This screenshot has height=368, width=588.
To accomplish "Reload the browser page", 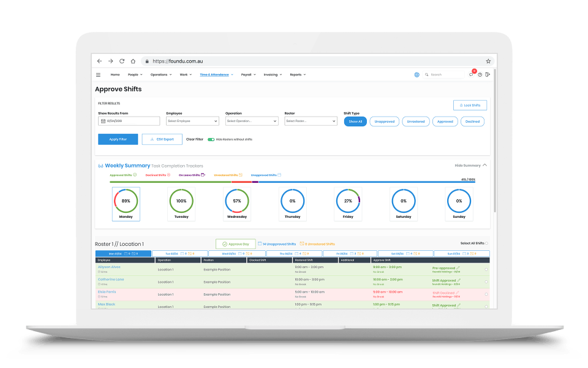I will [x=122, y=61].
